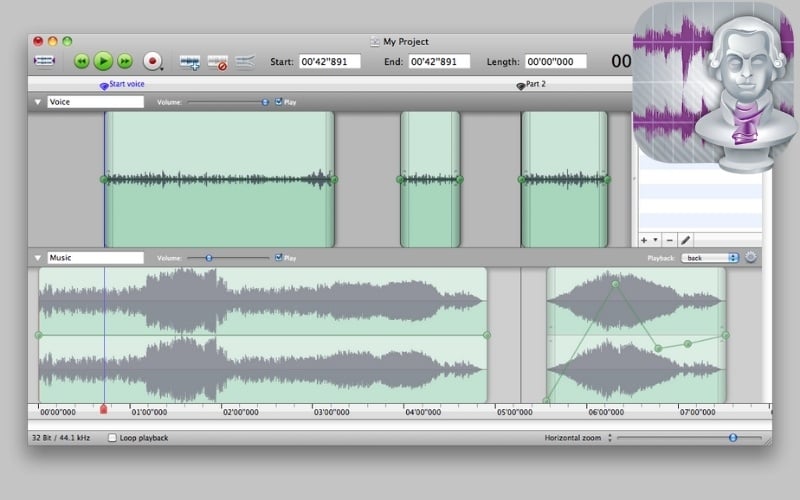Click the Music track name field
The image size is (800, 500).
click(95, 258)
